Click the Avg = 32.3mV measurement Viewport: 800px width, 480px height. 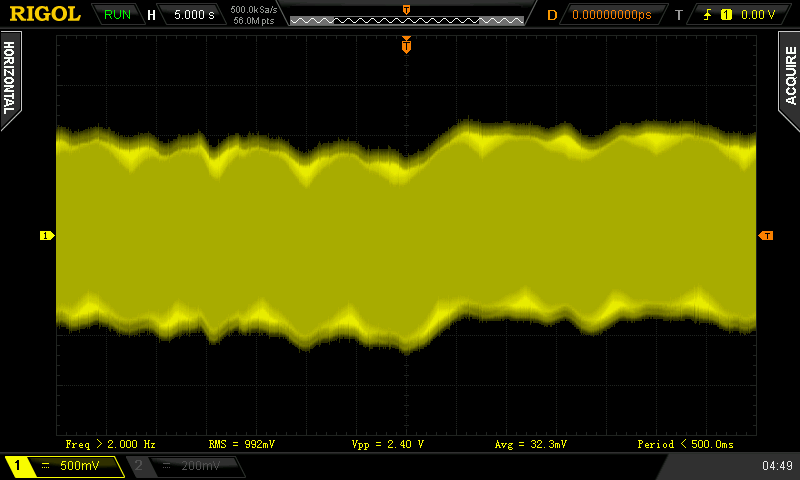pyautogui.click(x=531, y=444)
